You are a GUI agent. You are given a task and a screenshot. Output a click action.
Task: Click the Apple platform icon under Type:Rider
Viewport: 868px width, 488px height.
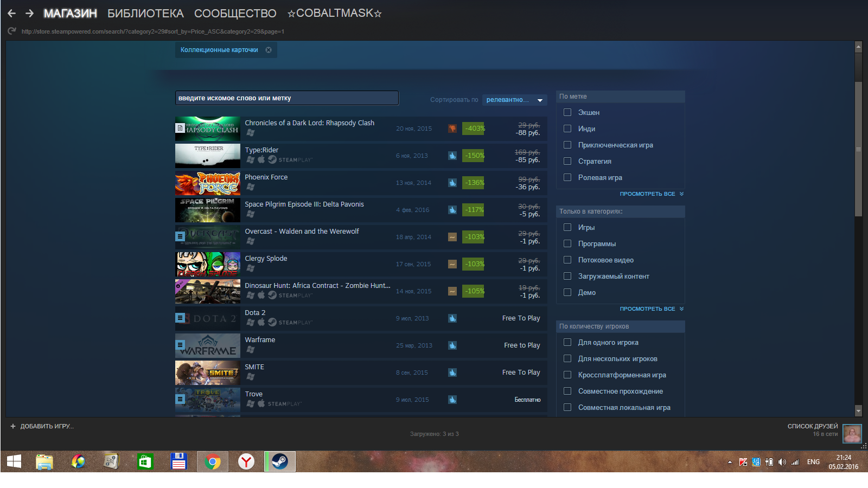click(261, 159)
